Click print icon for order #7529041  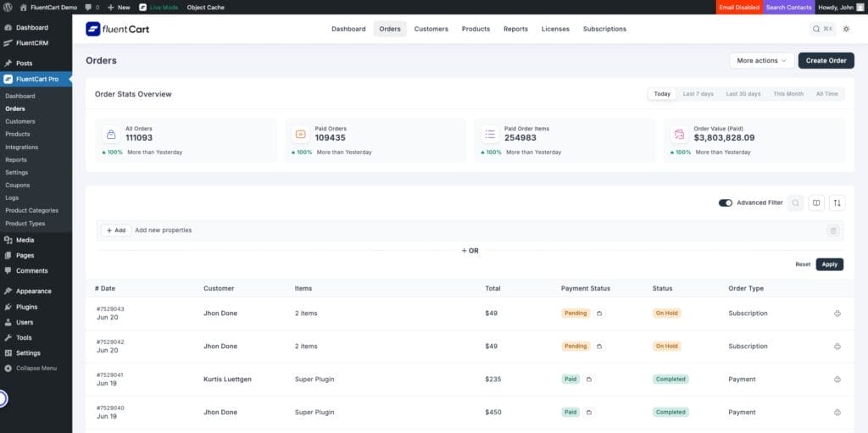tap(837, 380)
